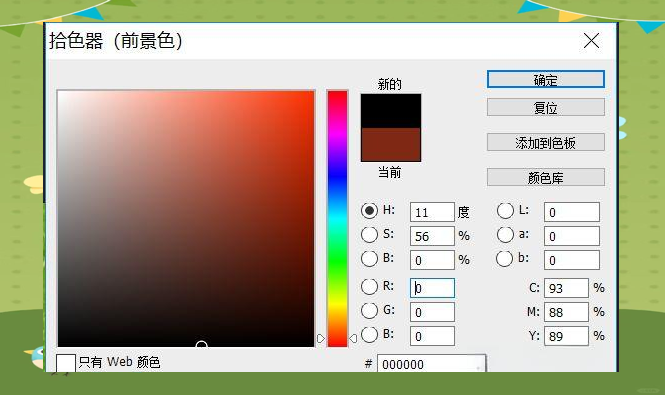This screenshot has height=395, width=665.
Task: Select the L lightness radio button
Action: pyautogui.click(x=505, y=210)
